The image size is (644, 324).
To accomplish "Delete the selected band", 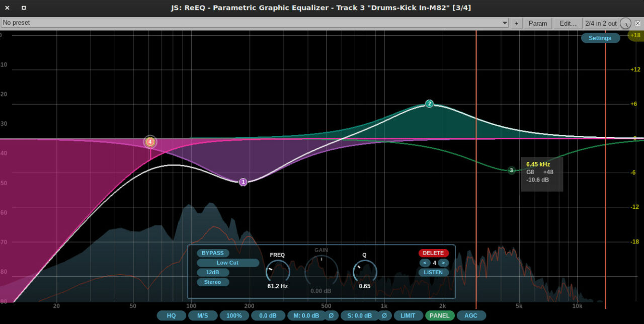I will (433, 253).
